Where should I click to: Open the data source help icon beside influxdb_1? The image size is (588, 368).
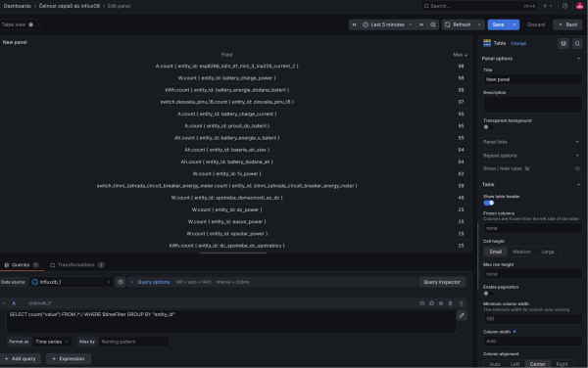pyautogui.click(x=121, y=282)
